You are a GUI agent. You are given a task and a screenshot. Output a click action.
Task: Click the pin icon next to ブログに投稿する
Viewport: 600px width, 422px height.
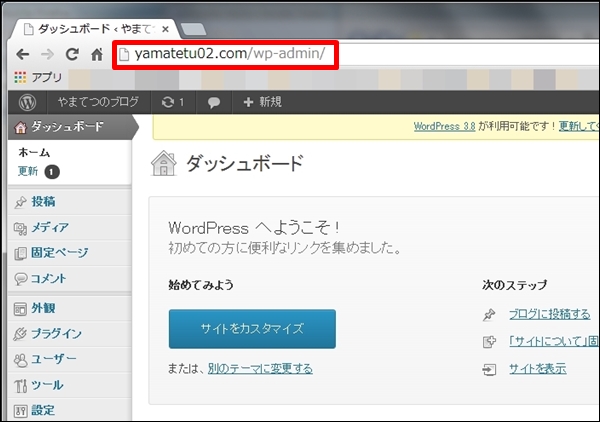pyautogui.click(x=489, y=315)
